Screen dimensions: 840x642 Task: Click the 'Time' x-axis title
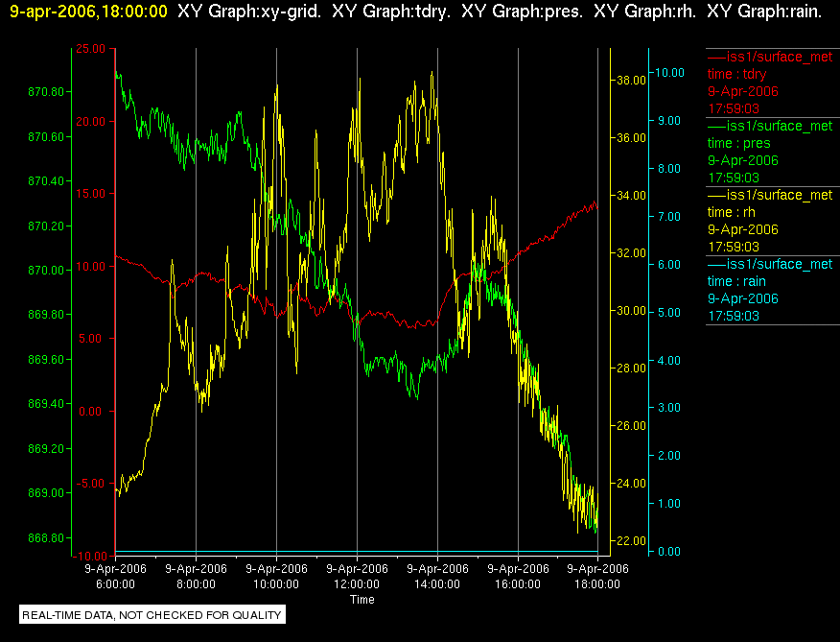(x=362, y=600)
